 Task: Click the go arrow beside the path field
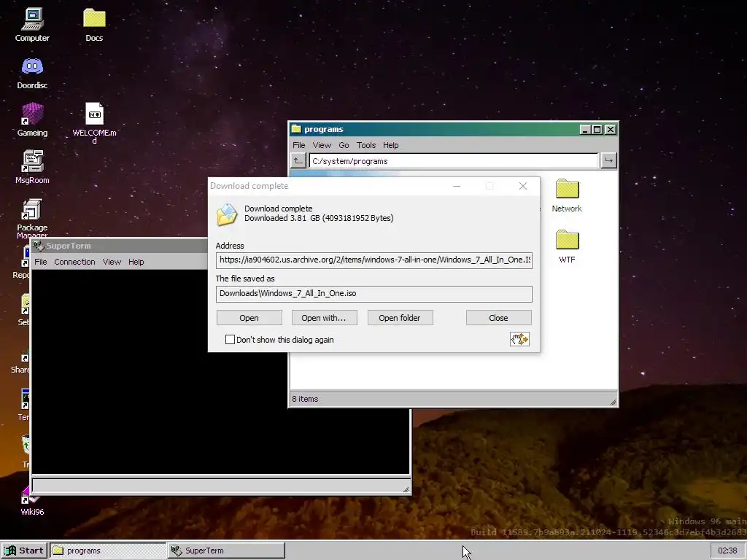click(608, 161)
